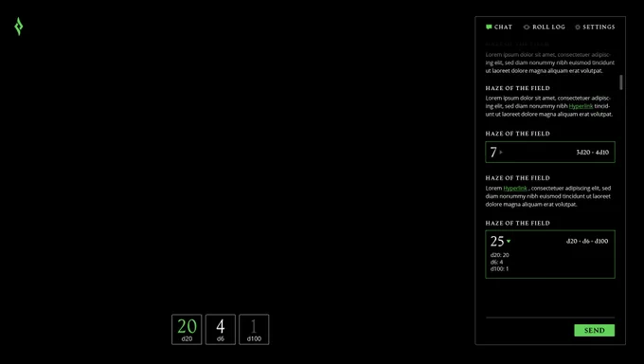Follow the Hyperlink after 'nonummy nibh'
Viewport: 644px width, 364px height.
coord(581,106)
